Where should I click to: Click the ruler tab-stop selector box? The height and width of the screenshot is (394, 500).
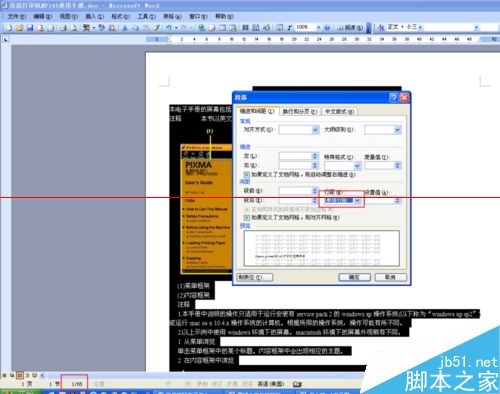pos(6,40)
